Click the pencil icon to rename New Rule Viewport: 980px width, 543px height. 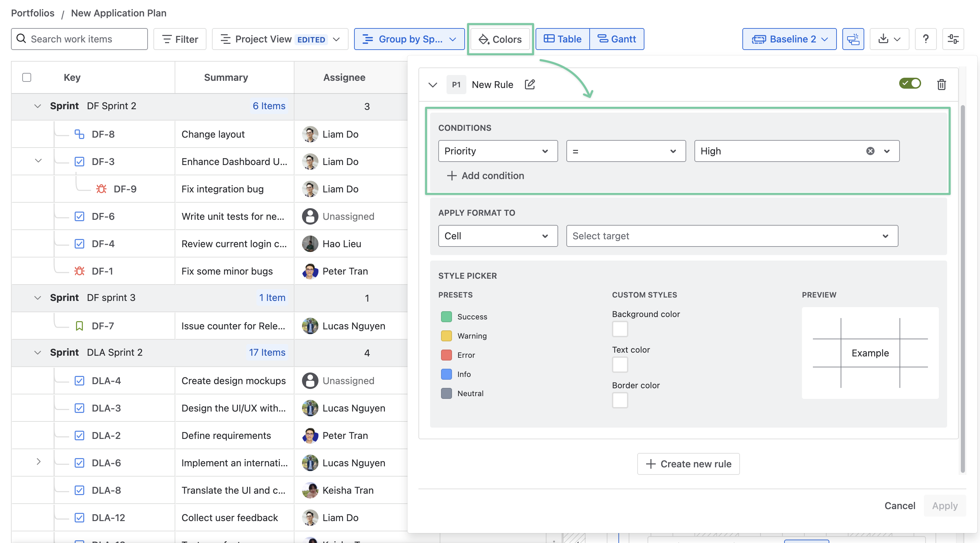(x=530, y=85)
